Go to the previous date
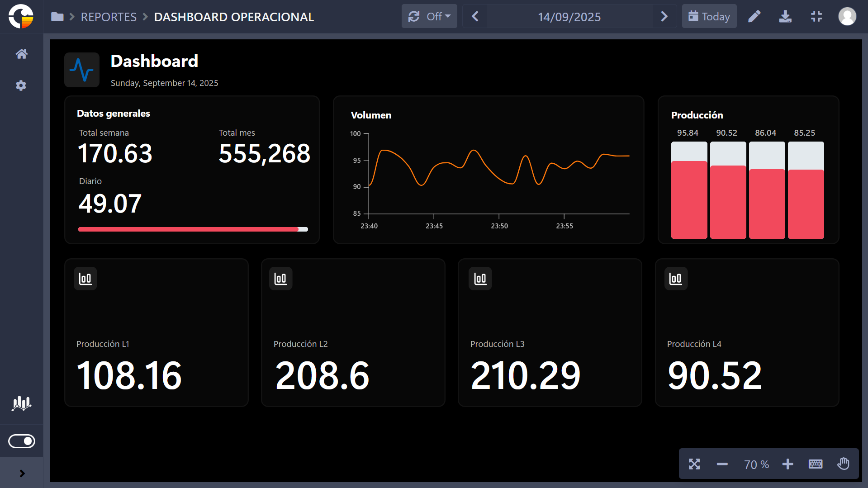The width and height of the screenshot is (868, 488). pyautogui.click(x=475, y=17)
